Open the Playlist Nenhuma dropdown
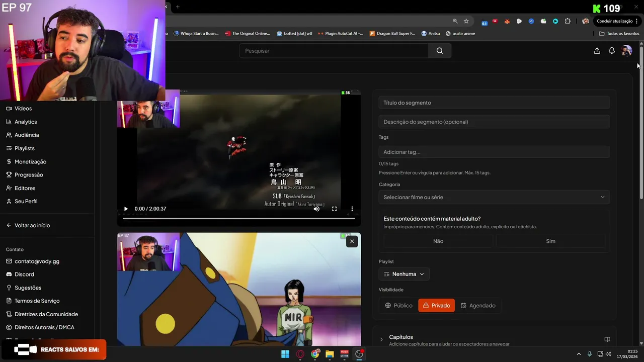 pos(404,274)
